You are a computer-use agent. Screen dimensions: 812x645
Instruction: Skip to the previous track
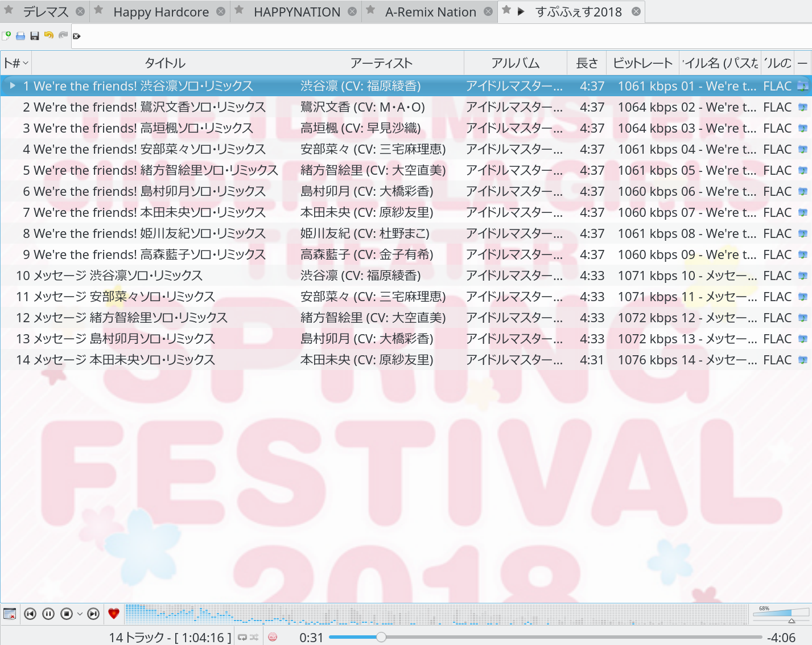click(x=30, y=614)
